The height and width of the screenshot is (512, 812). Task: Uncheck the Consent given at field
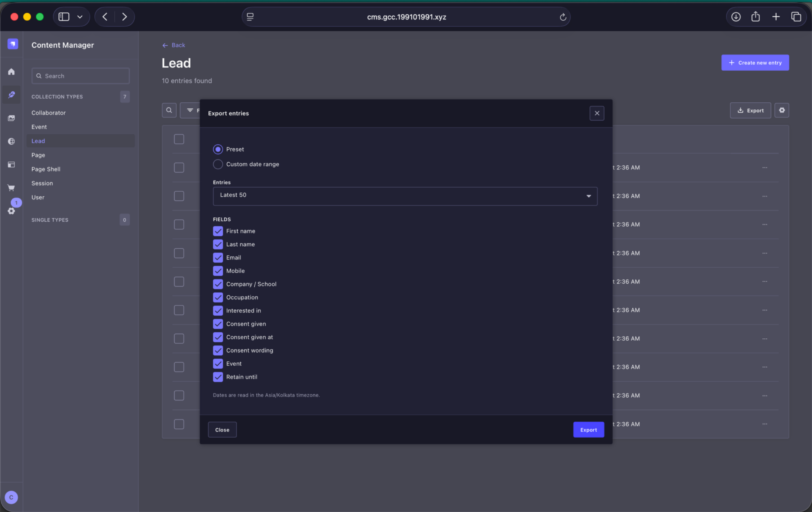tap(218, 337)
